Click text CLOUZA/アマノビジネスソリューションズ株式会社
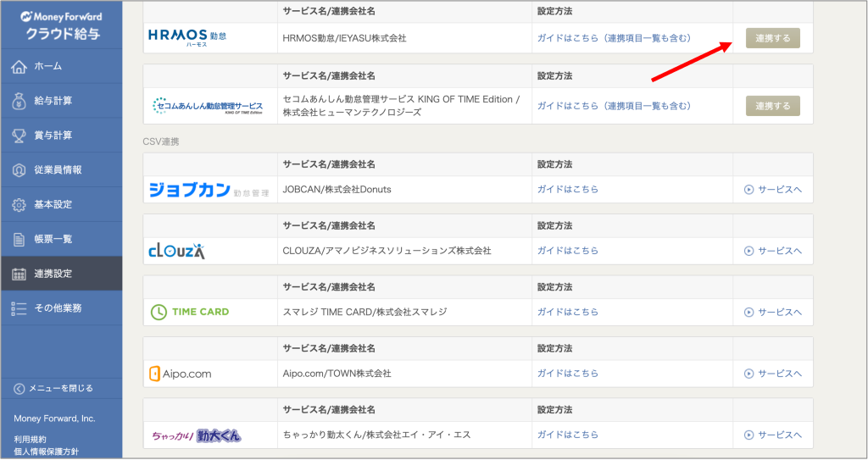Viewport: 868px width, 460px height. pos(387,251)
